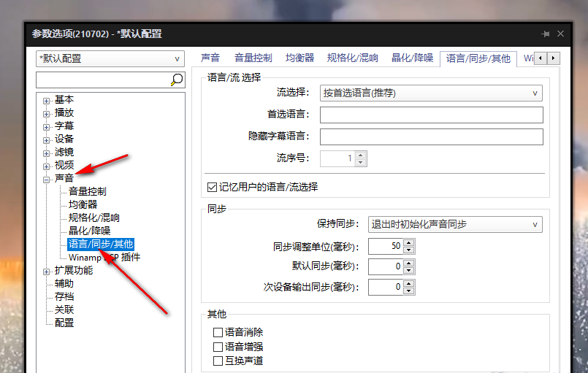Click the 首选语言 input field

[x=431, y=115]
